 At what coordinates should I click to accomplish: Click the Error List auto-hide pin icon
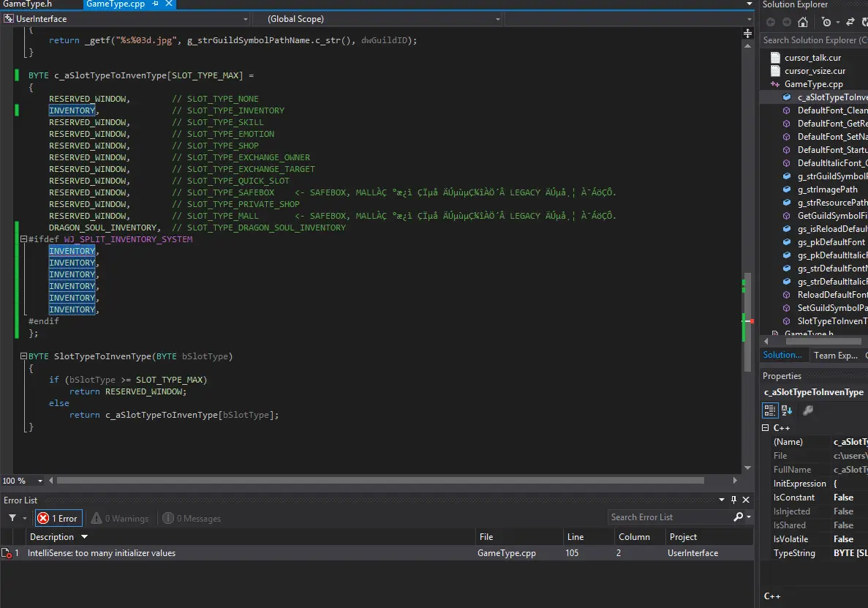click(x=733, y=500)
